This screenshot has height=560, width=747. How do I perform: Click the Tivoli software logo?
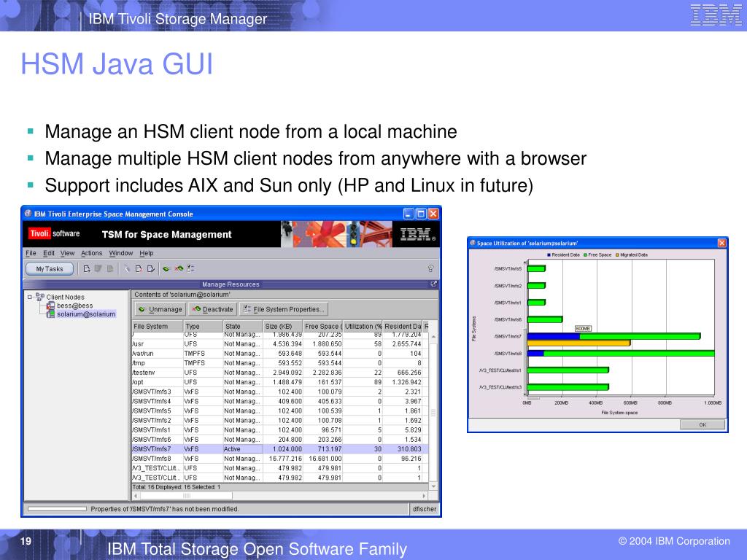tap(54, 233)
